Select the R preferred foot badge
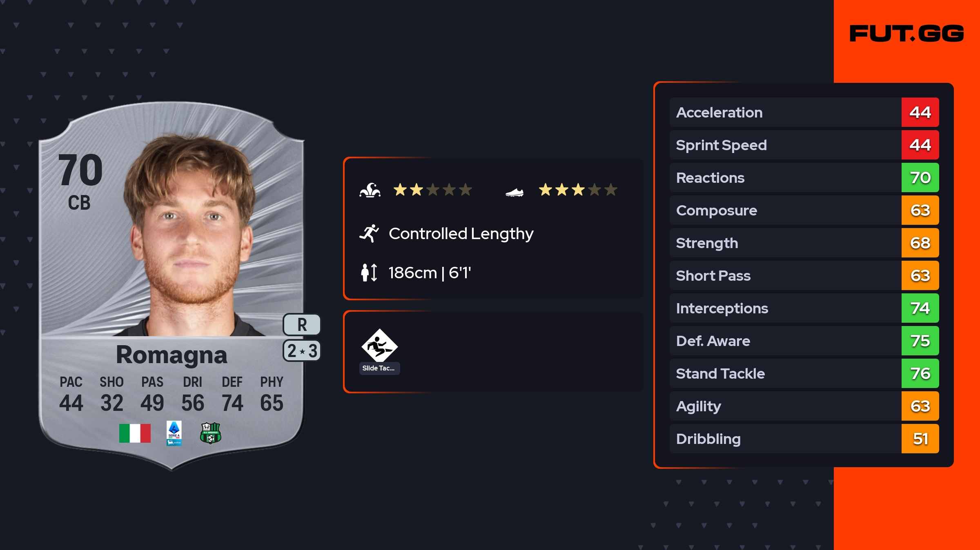The image size is (980, 550). click(x=302, y=325)
